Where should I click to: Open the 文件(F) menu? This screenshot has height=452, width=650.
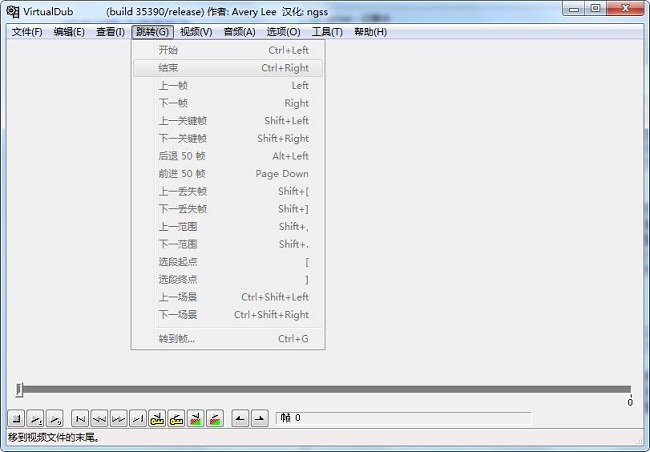tap(27, 32)
